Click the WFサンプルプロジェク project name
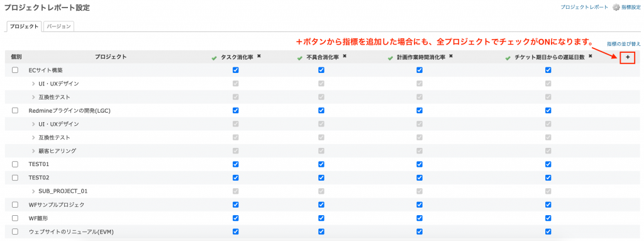The image size is (644, 241). 56,205
